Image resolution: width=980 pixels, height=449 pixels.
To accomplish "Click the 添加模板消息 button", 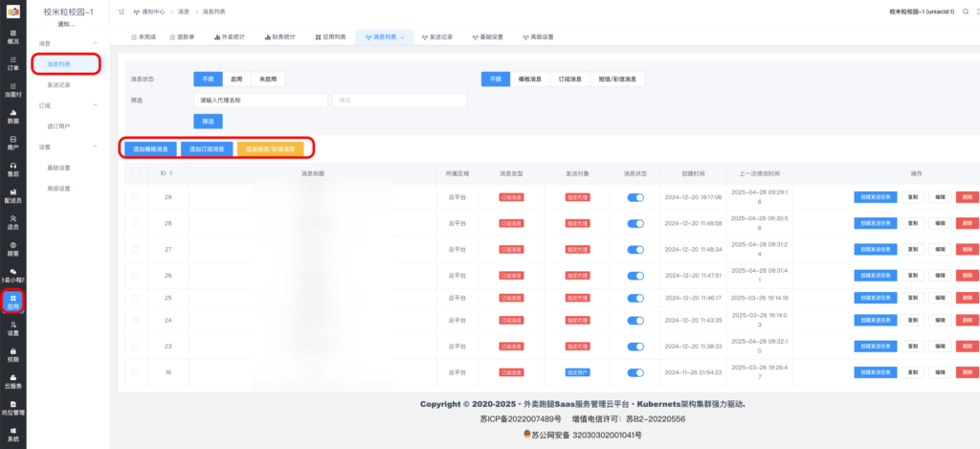I will (150, 148).
